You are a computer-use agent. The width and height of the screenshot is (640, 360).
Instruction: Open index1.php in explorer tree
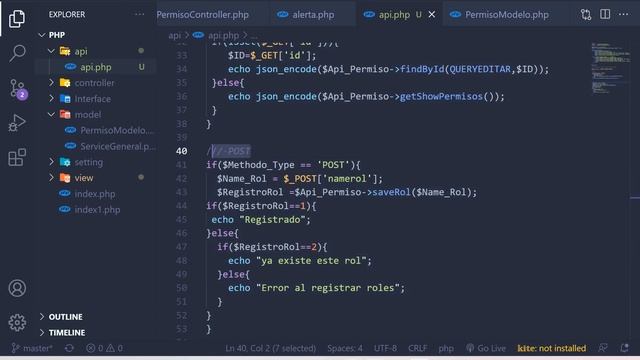point(97,210)
